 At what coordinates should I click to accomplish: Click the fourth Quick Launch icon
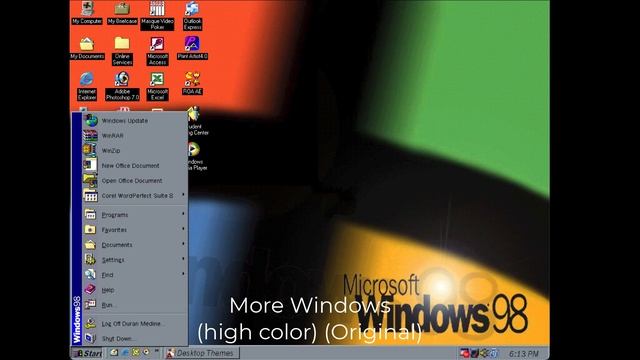point(146,352)
